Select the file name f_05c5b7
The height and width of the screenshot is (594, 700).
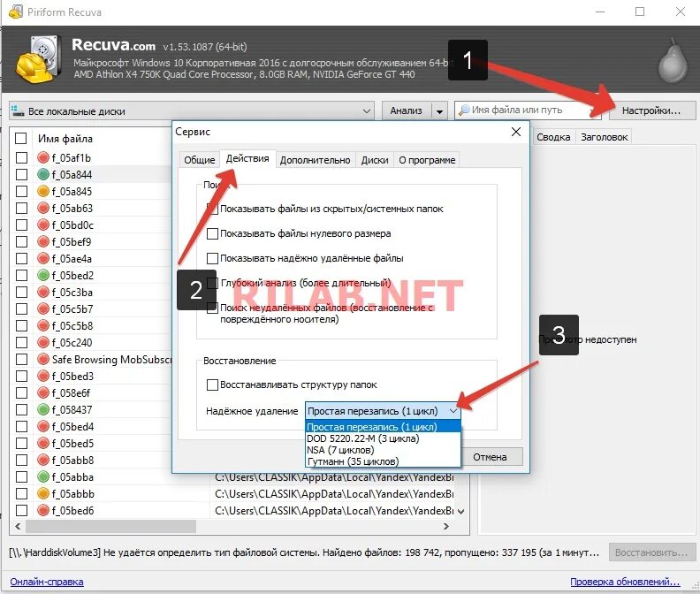click(x=72, y=308)
